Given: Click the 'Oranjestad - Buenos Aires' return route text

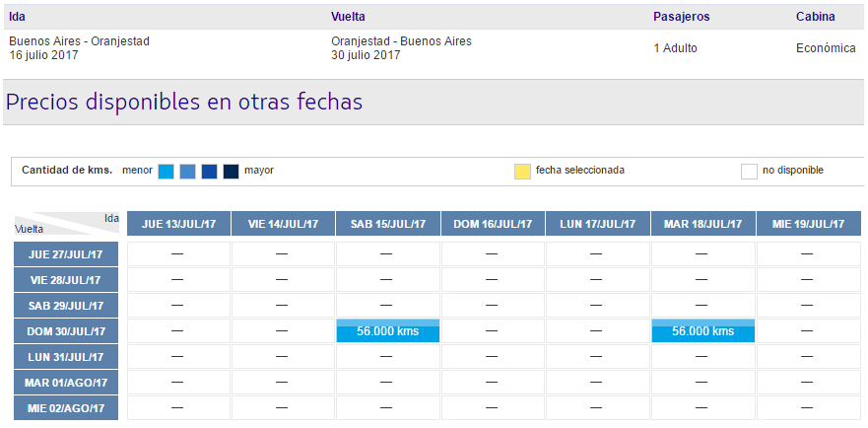Looking at the screenshot, I should tap(401, 41).
